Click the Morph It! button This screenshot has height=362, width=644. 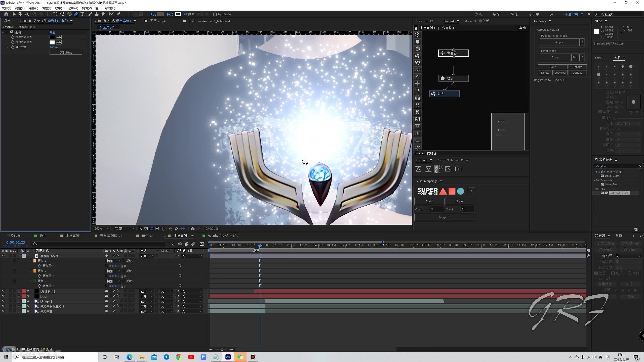pyautogui.click(x=445, y=217)
